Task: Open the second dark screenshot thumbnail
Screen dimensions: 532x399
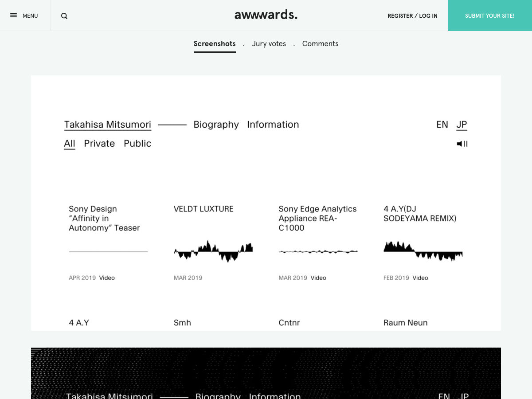Action: 266,373
